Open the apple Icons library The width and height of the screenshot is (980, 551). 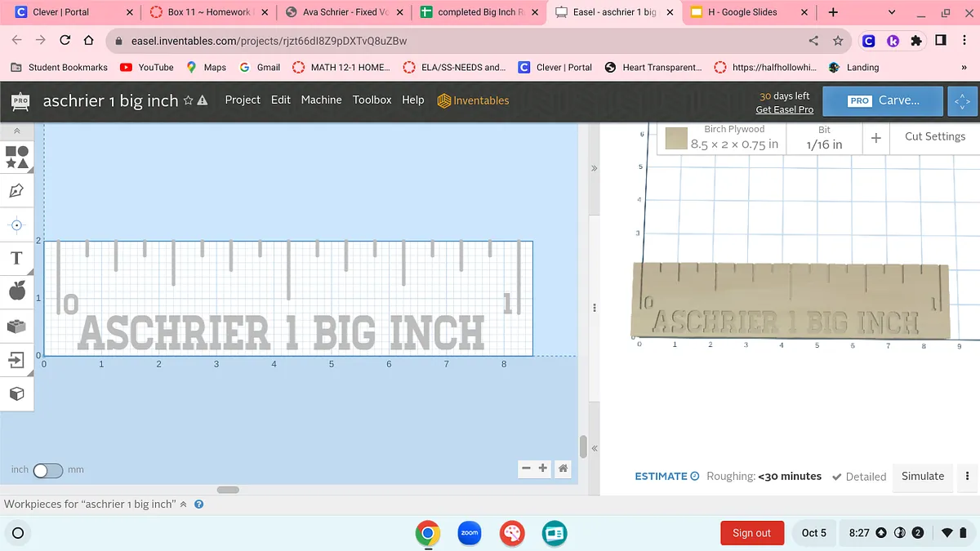point(16,291)
